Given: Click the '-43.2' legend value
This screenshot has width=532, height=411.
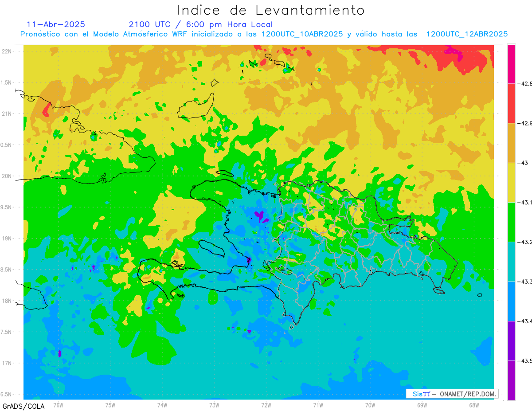Looking at the screenshot, I should pyautogui.click(x=525, y=242).
